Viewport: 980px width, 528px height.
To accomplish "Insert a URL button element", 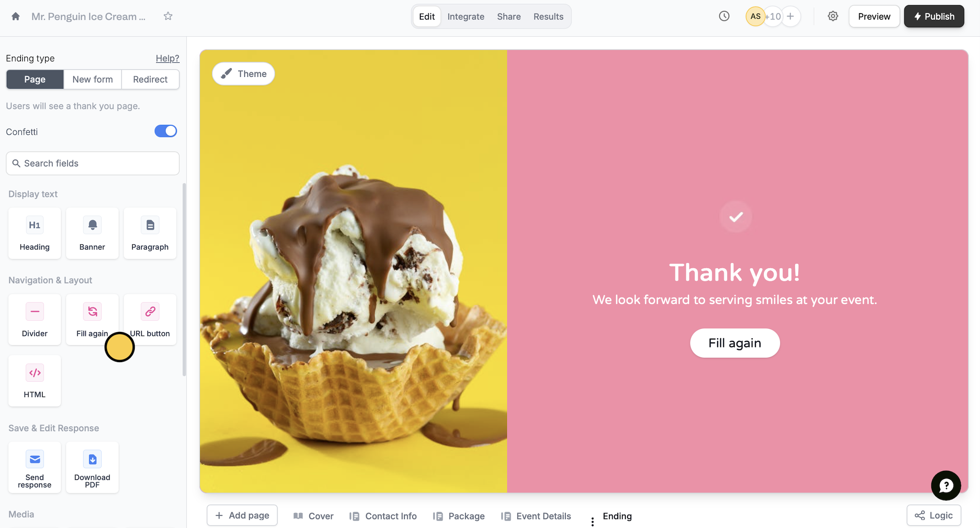I will click(x=150, y=319).
